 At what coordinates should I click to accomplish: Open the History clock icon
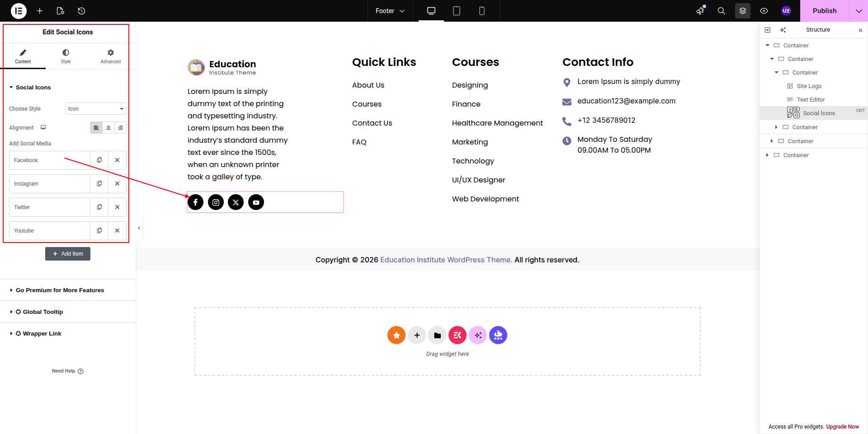click(81, 11)
